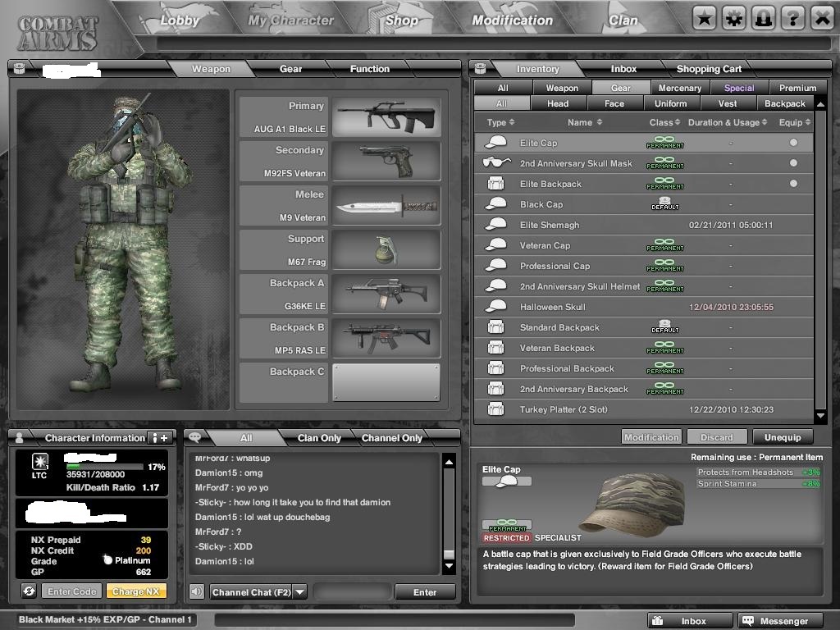
Task: Select the MP5 RAS LE backpack B slot
Action: click(x=386, y=339)
